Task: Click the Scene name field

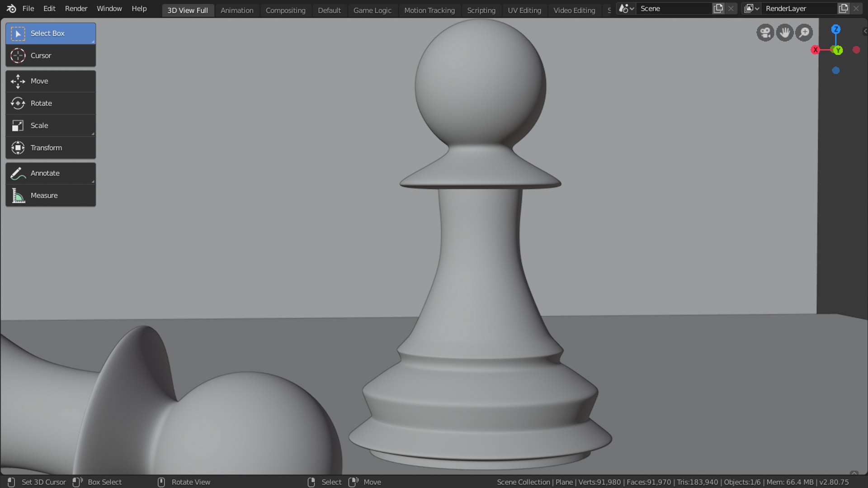Action: pyautogui.click(x=674, y=9)
